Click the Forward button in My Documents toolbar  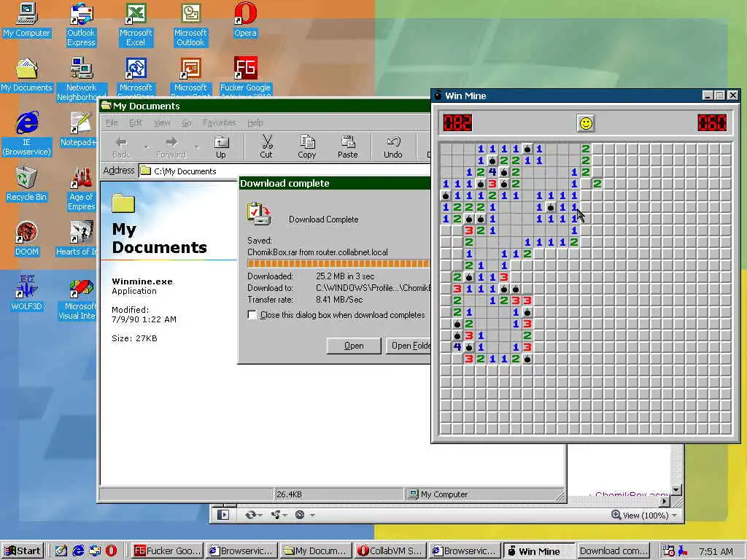click(x=171, y=146)
